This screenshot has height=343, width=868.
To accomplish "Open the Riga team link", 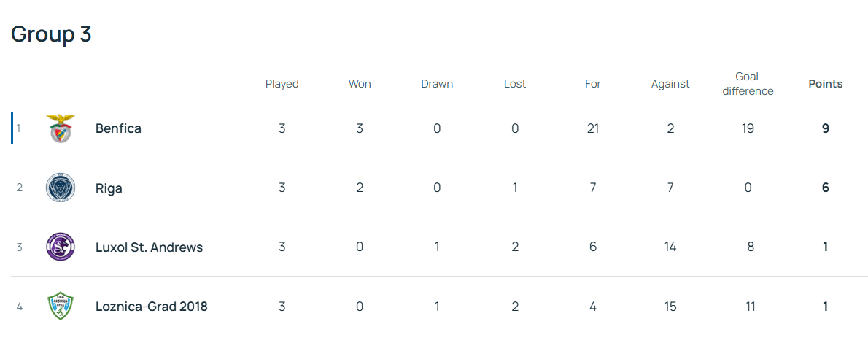I will click(x=109, y=188).
